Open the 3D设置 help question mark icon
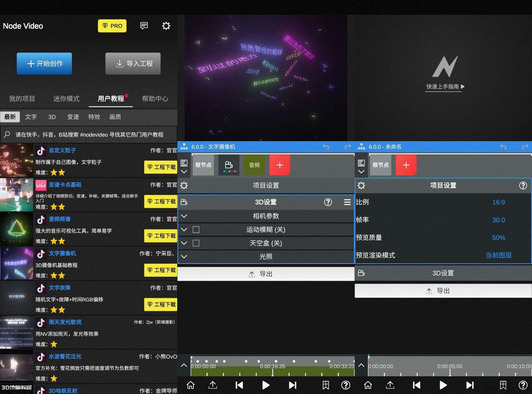Viewport: 532px width, 394px height. [328, 202]
